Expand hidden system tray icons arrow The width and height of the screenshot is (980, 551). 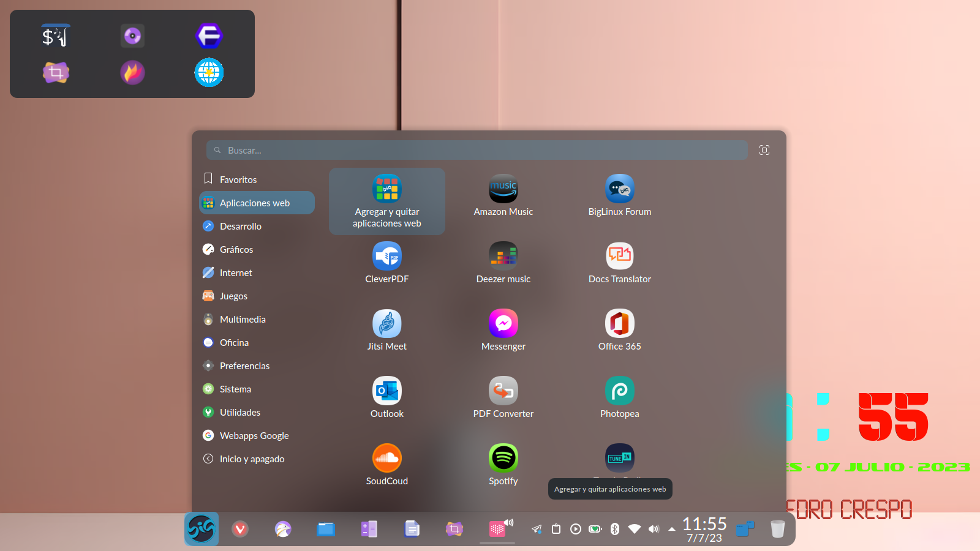[672, 529]
